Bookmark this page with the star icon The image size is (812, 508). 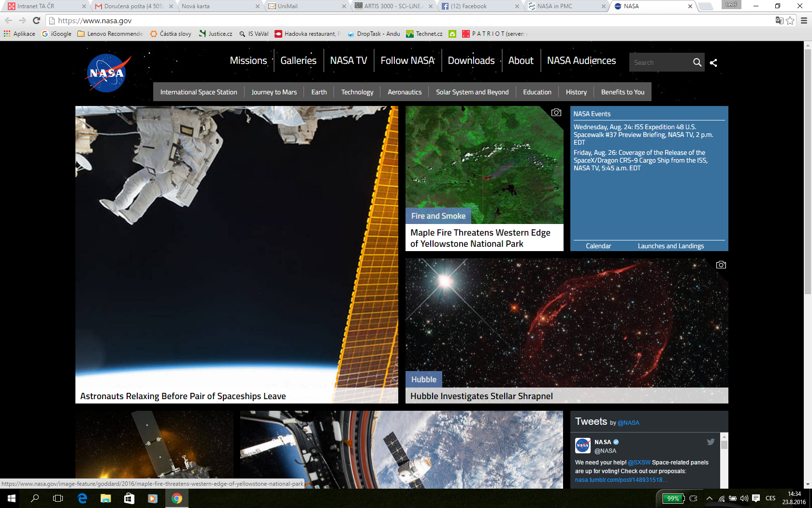[790, 20]
